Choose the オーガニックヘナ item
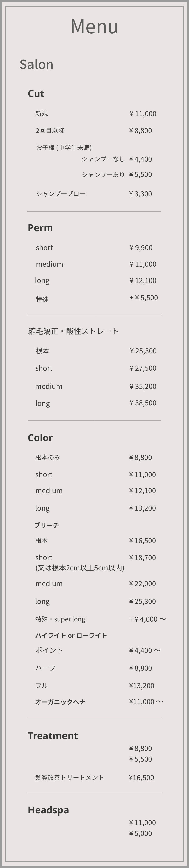Image resolution: width=189 pixels, height=868 pixels. pyautogui.click(x=60, y=702)
